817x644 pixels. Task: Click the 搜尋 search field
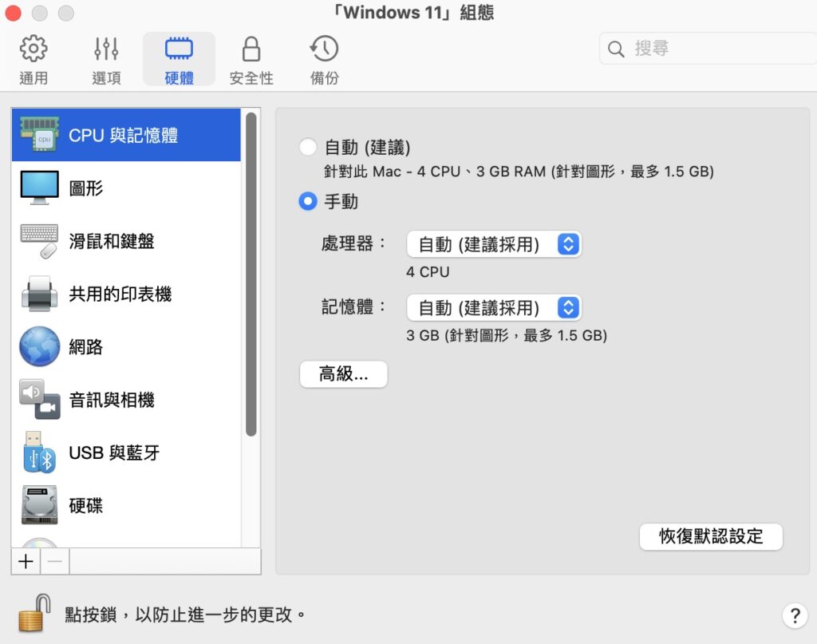tap(708, 49)
